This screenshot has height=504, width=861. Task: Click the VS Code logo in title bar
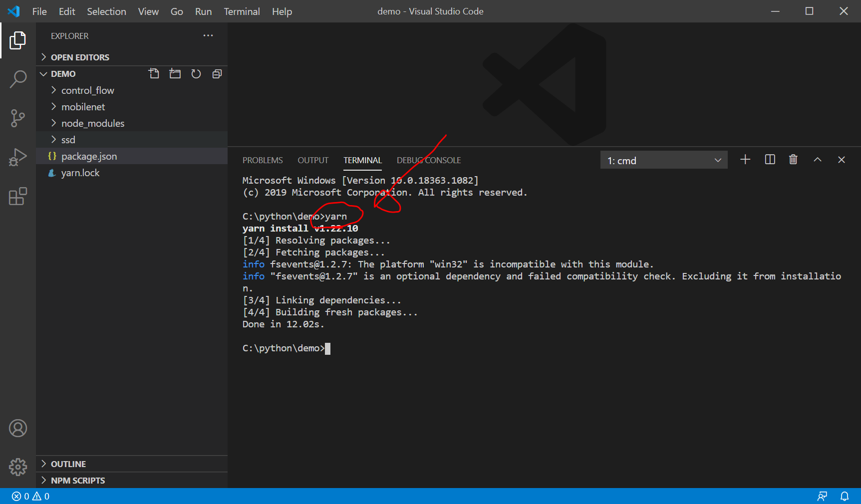click(13, 11)
